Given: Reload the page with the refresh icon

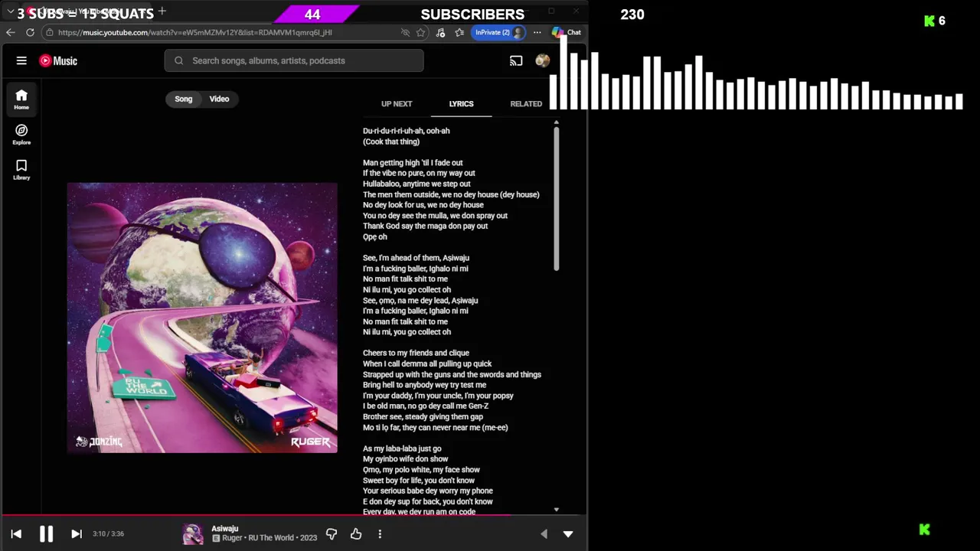Looking at the screenshot, I should (30, 32).
